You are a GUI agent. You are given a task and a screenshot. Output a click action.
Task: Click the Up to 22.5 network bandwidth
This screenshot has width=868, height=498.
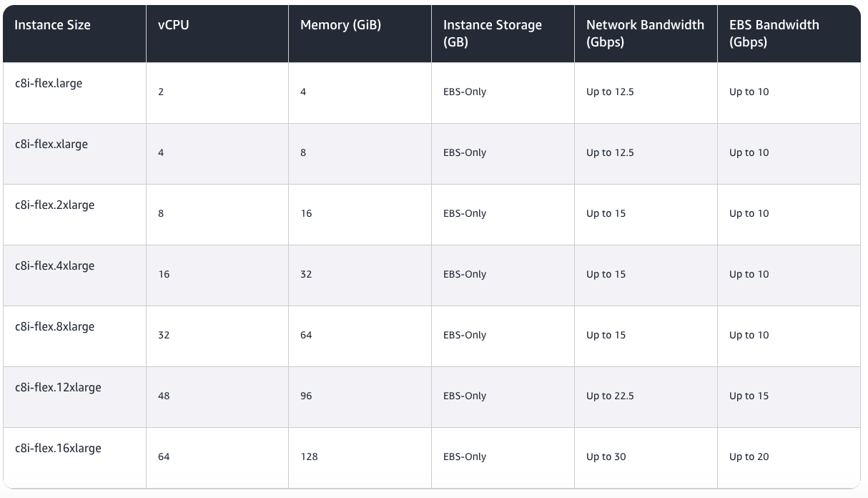610,396
